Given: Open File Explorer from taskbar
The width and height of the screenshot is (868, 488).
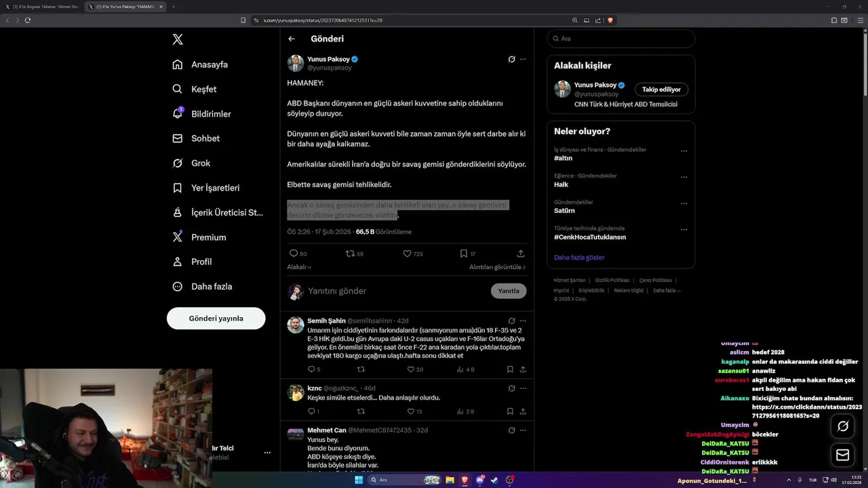Looking at the screenshot, I should pos(450,480).
